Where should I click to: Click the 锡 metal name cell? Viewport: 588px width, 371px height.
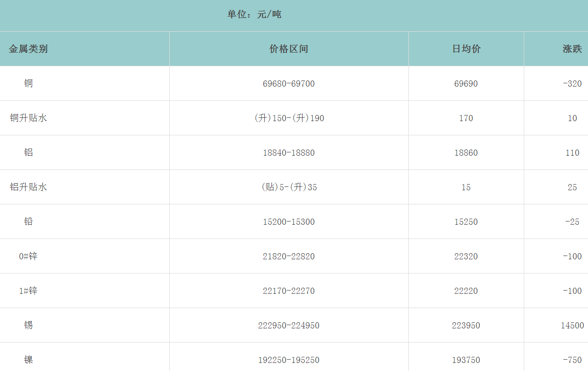tap(28, 325)
